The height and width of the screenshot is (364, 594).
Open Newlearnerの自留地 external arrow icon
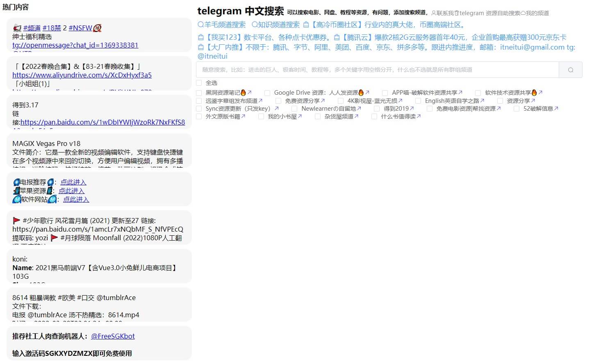(359, 109)
